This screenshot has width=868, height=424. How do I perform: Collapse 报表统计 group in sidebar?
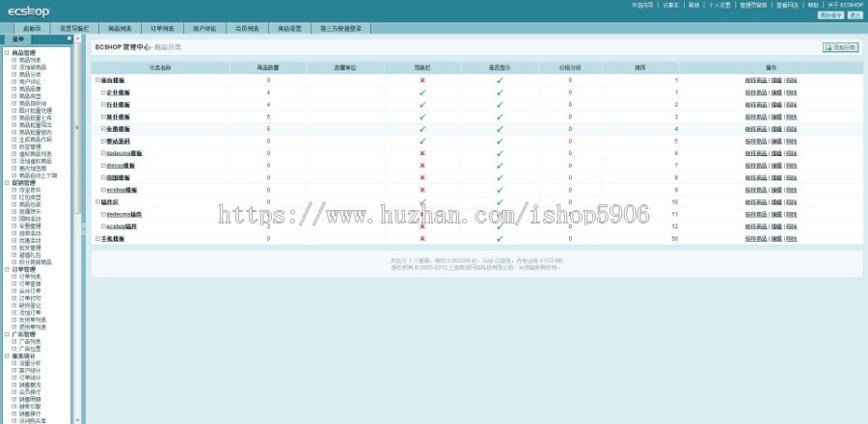pos(7,356)
